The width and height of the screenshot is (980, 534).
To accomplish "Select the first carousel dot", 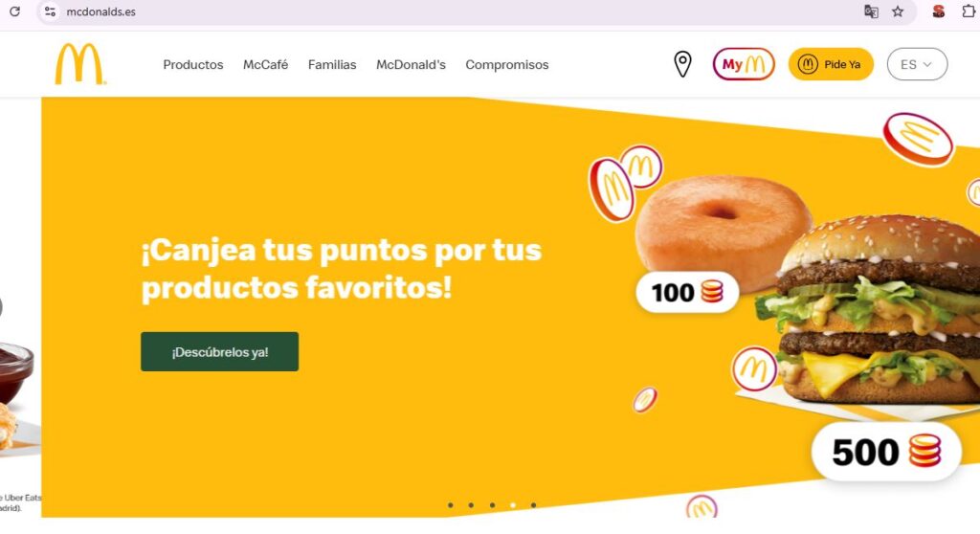I will tap(451, 505).
